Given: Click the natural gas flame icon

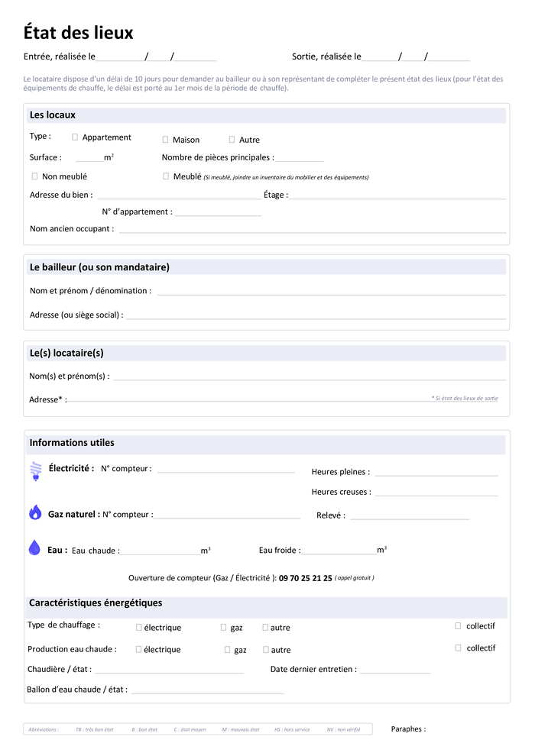Looking at the screenshot, I should [x=35, y=512].
